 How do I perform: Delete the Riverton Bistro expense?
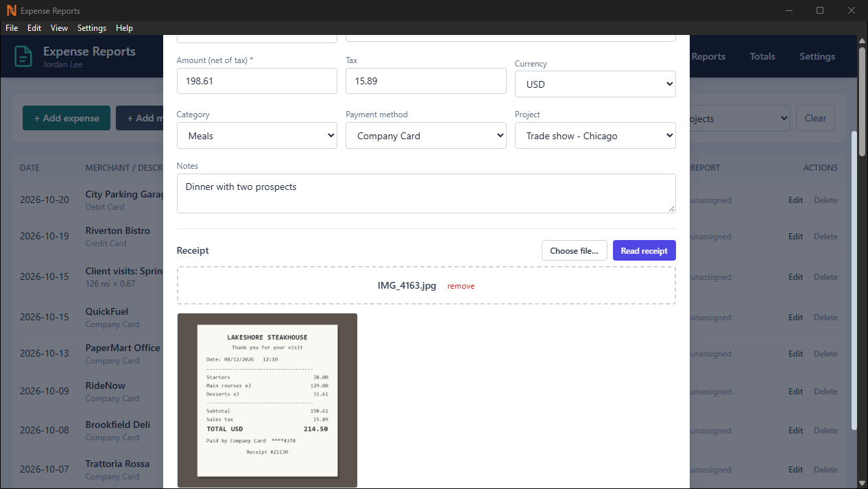pyautogui.click(x=825, y=237)
